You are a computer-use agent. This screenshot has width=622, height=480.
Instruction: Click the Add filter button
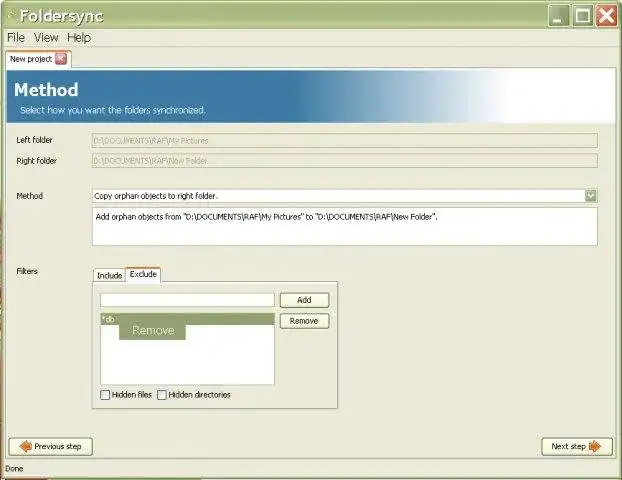click(304, 300)
